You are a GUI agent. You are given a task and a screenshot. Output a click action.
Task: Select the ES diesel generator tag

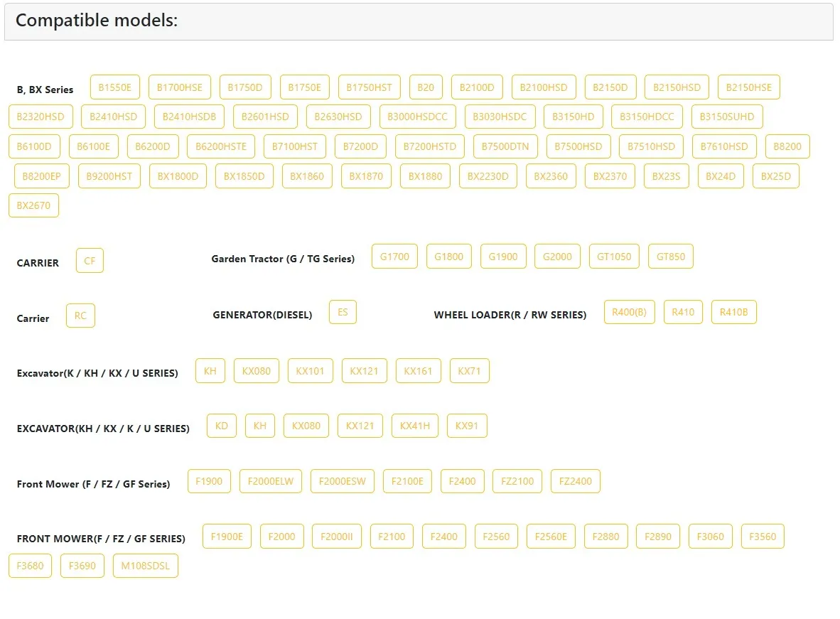(x=343, y=312)
